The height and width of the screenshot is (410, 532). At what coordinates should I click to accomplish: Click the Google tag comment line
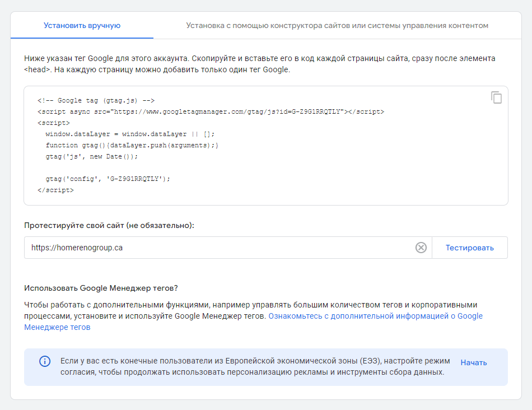(96, 100)
